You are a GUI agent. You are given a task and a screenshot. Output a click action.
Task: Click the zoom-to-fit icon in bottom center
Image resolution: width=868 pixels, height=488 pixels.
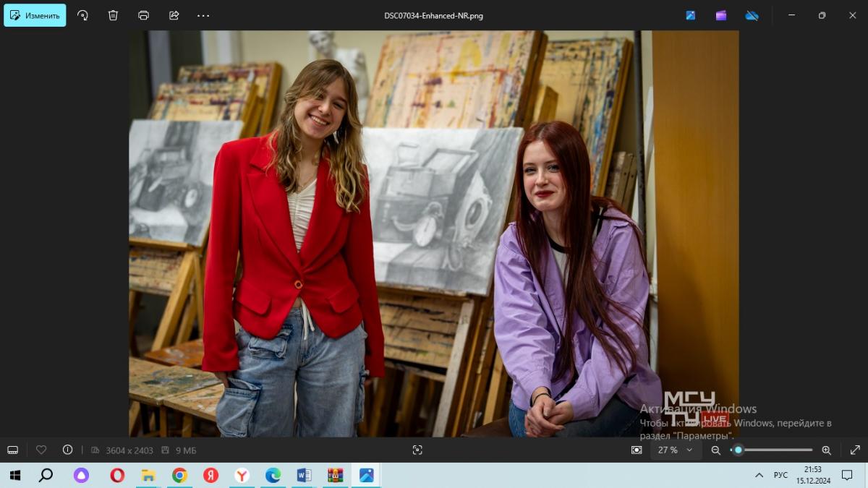417,450
